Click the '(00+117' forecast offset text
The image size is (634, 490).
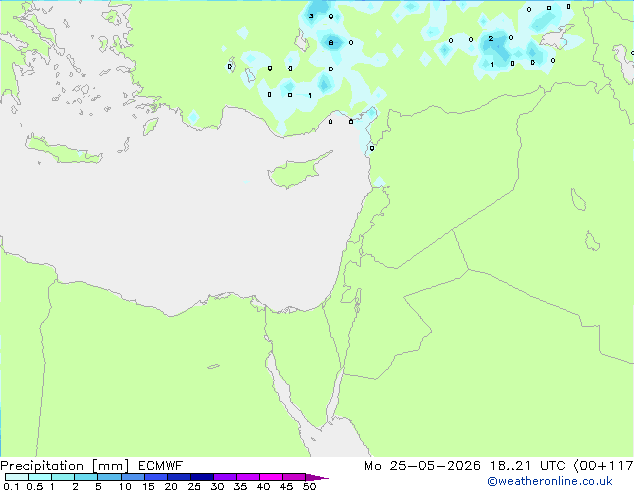coord(603,466)
